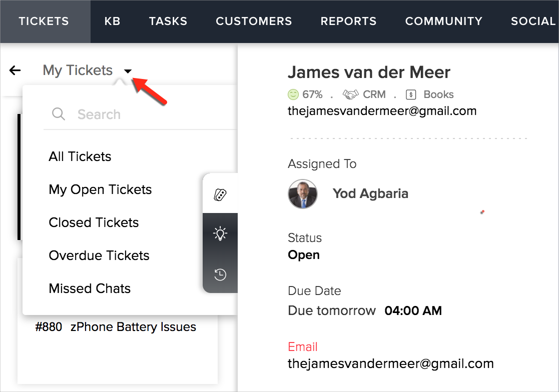Pick Overdue Tickets from the list
This screenshot has height=392, width=559.
point(99,255)
